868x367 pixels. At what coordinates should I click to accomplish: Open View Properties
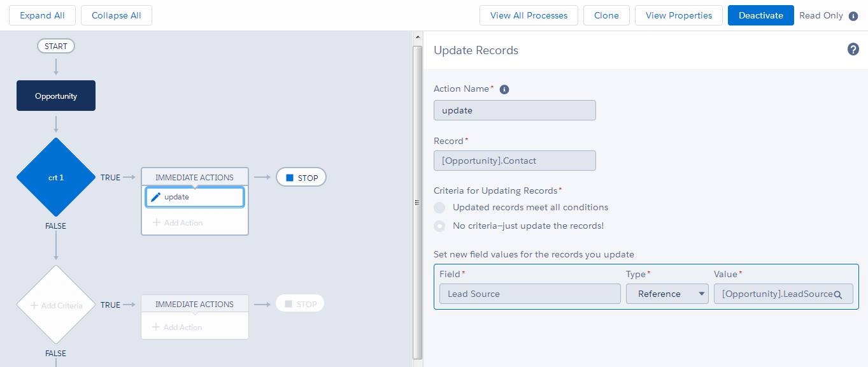[678, 15]
